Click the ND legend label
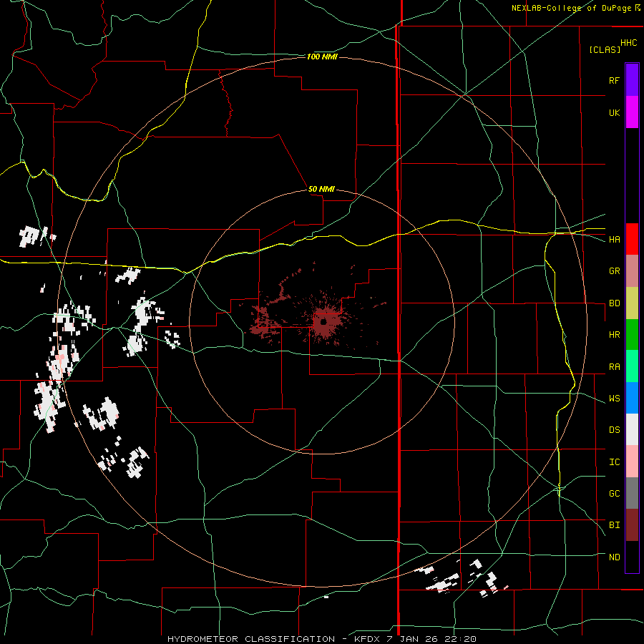Screen dimensions: 644x644 click(x=614, y=557)
